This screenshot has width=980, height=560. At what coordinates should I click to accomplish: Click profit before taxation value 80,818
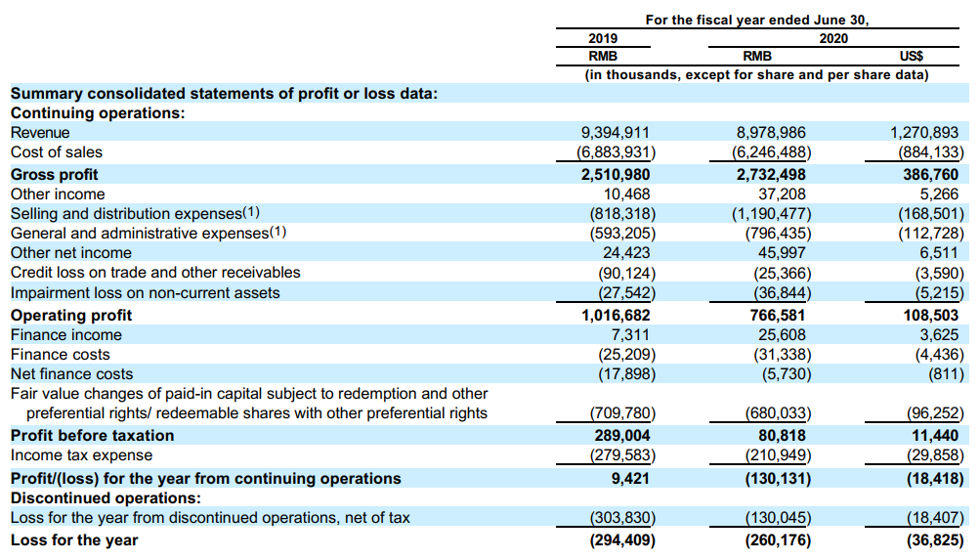(782, 435)
